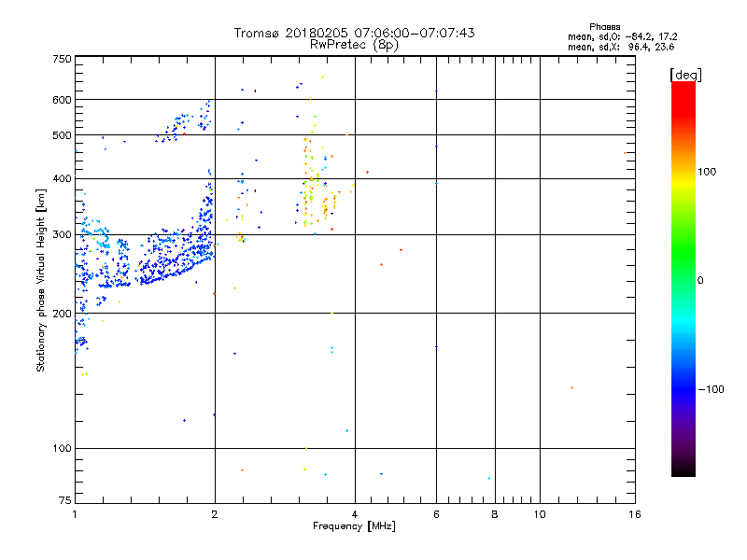Screen dimensions: 747x560
Task: Click the x-axis tick label '2'
Action: [x=215, y=514]
